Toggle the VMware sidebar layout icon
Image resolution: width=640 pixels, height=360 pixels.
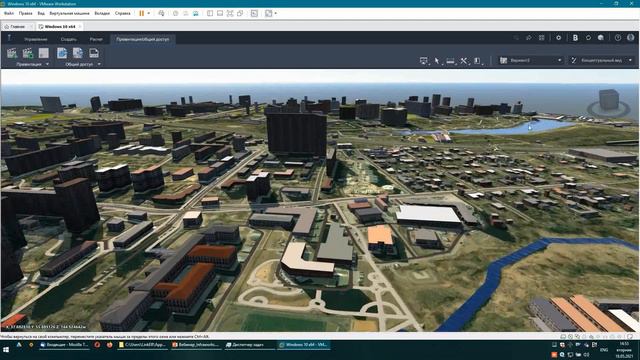210,13
